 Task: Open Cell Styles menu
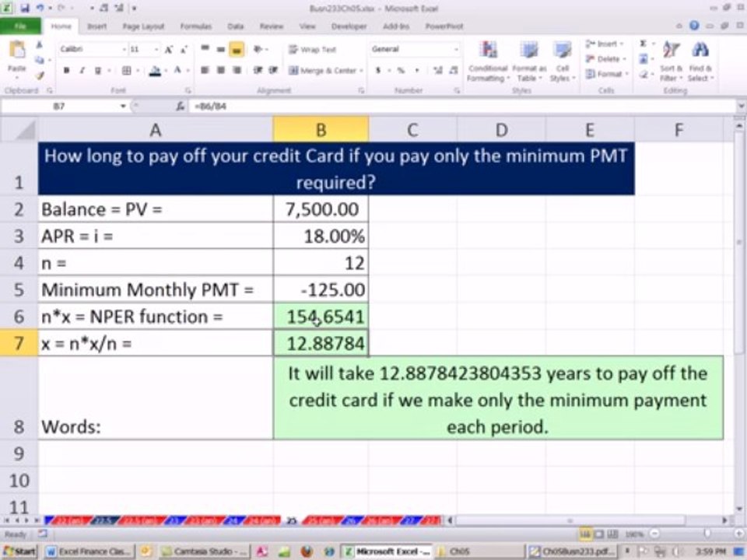click(563, 61)
